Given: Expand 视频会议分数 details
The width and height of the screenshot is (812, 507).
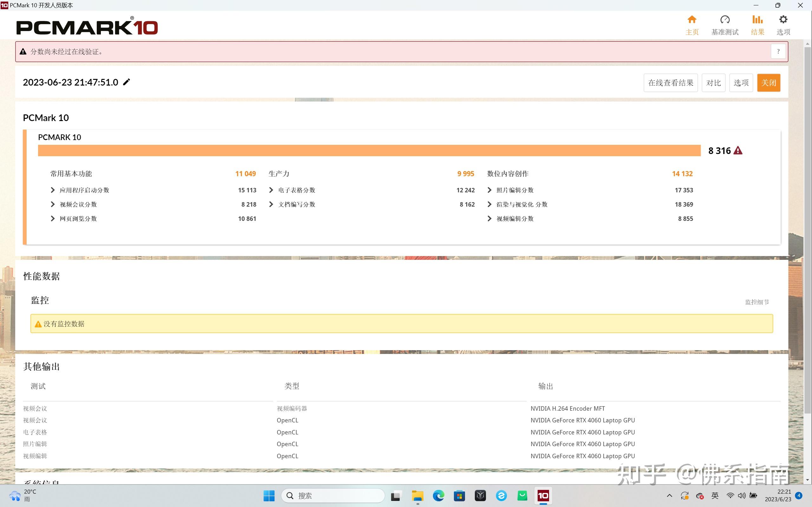Looking at the screenshot, I should [53, 205].
